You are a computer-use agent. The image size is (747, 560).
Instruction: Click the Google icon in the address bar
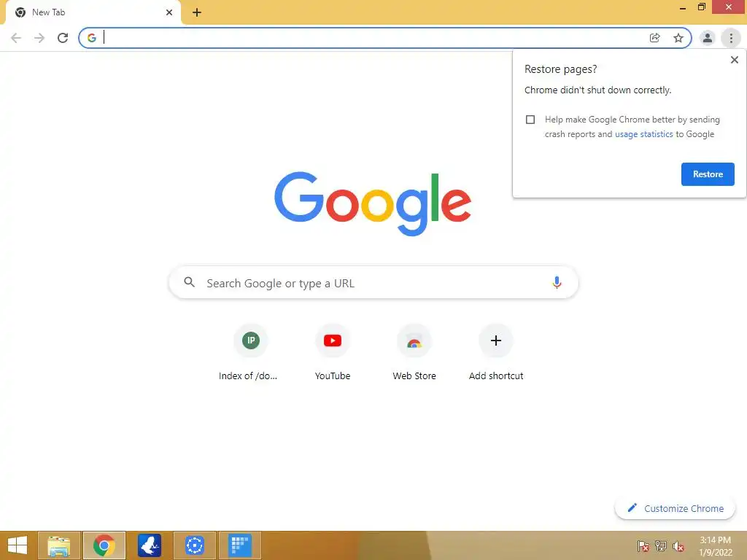click(x=92, y=38)
